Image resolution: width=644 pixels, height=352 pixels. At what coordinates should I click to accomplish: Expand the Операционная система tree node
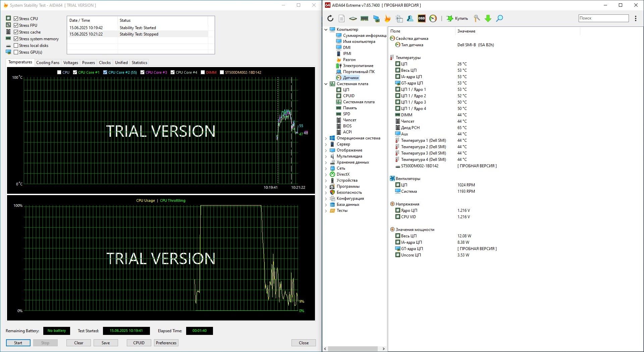pyautogui.click(x=326, y=138)
